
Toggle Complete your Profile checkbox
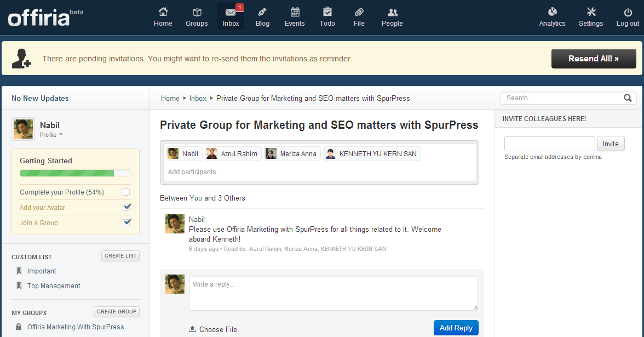coord(127,192)
